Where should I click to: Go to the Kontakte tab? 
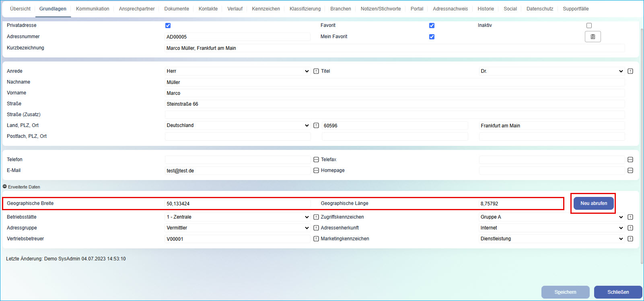tap(208, 9)
